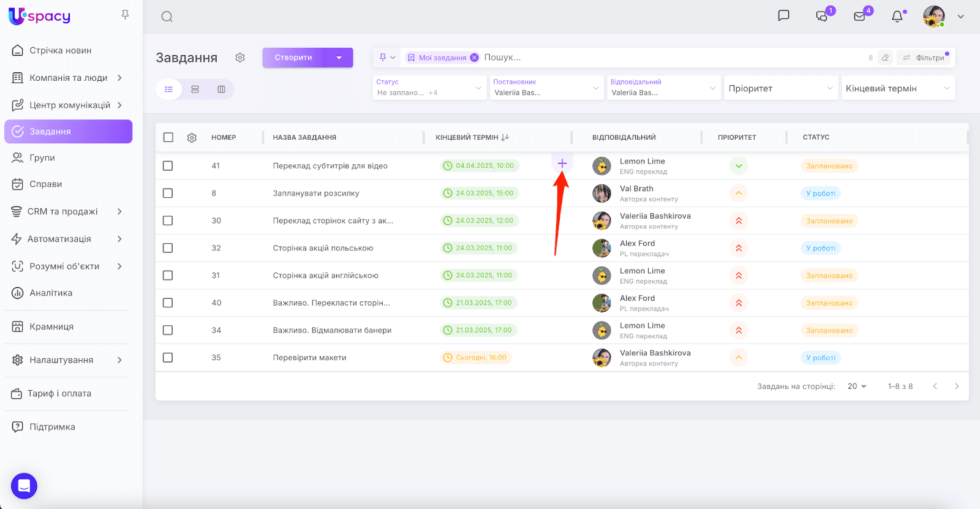Check the box for task 35
Viewport: 980px width, 509px height.
point(168,358)
